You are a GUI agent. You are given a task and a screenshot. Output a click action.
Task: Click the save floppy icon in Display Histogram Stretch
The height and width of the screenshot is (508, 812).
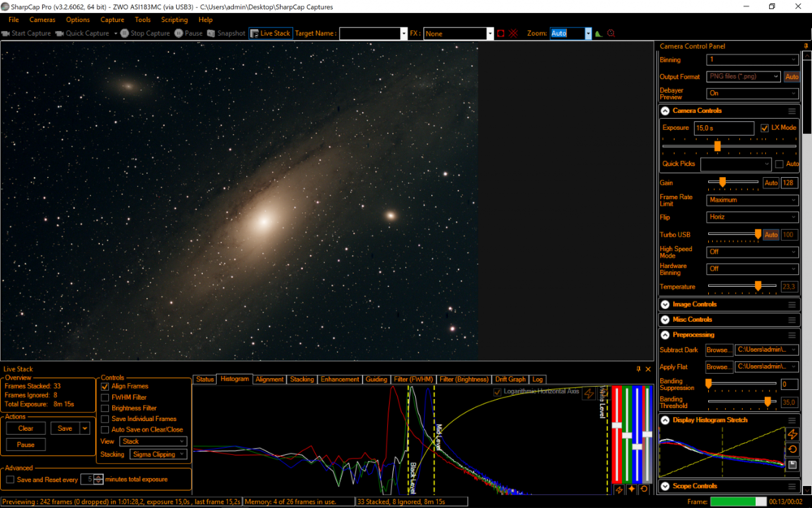click(x=793, y=465)
